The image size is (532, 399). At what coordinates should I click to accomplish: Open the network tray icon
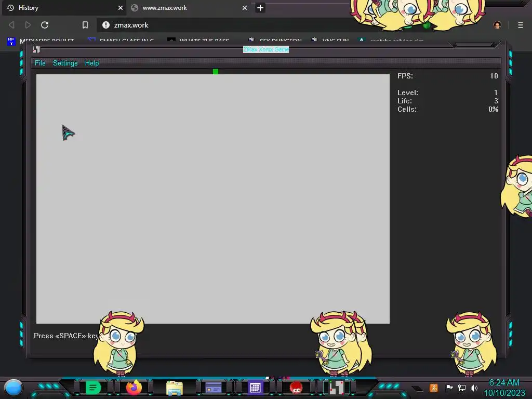[x=462, y=388]
